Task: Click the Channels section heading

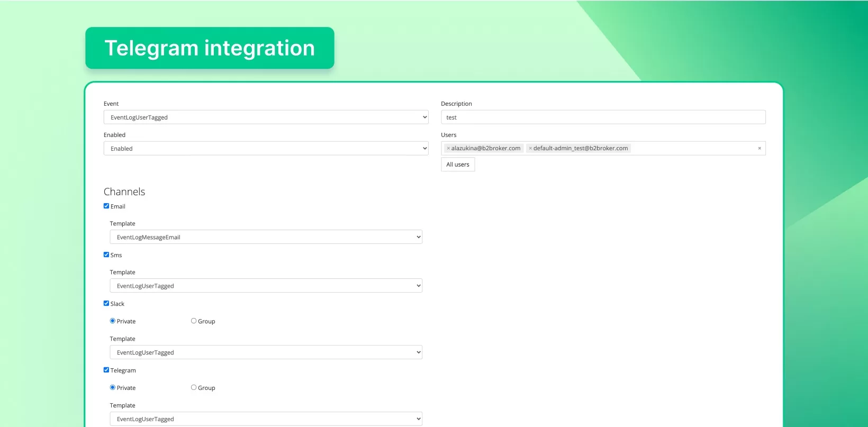Action: tap(124, 192)
